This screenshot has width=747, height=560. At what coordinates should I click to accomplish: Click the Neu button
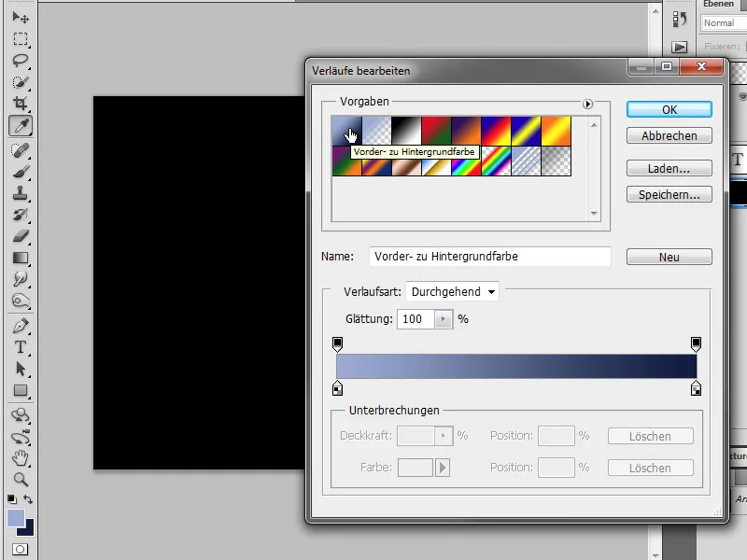[669, 258]
